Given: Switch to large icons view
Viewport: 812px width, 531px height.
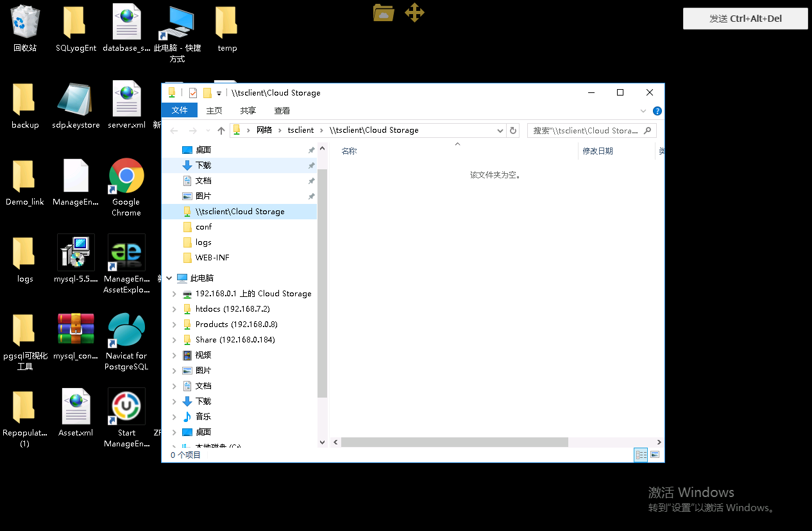Looking at the screenshot, I should point(655,455).
